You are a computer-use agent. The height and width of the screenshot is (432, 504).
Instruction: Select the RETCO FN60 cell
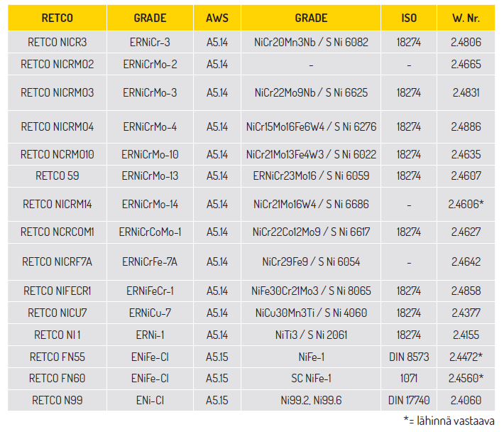pyautogui.click(x=57, y=379)
